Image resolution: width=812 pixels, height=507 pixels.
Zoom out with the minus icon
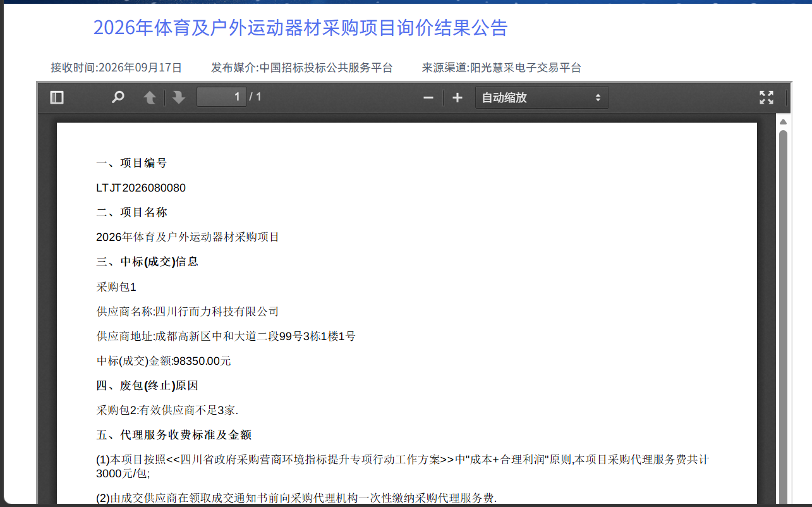tap(428, 97)
